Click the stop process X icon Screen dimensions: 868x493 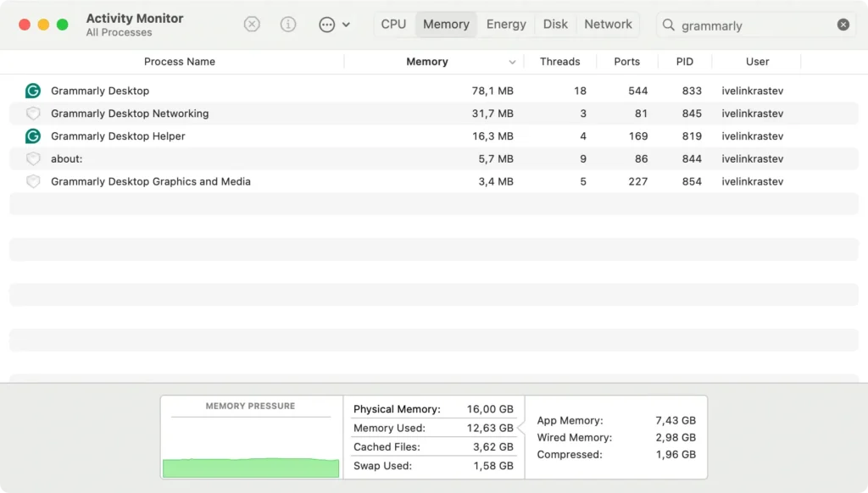(252, 25)
